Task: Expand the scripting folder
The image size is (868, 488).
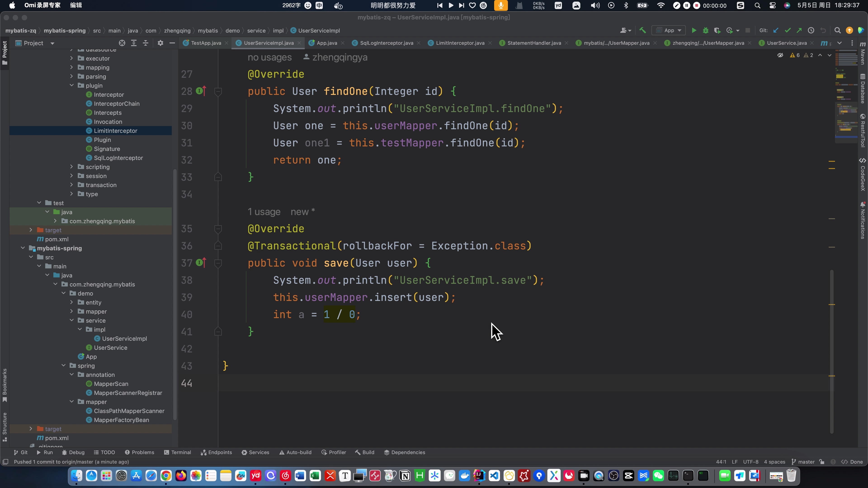Action: pos(71,167)
